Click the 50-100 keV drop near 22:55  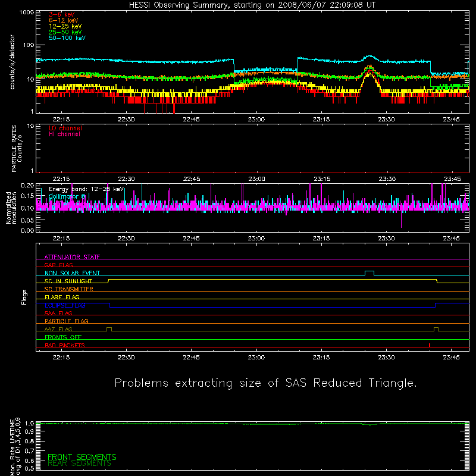[234, 65]
